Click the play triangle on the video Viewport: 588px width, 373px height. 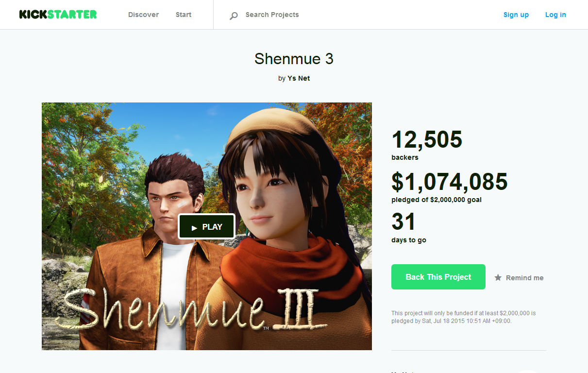pyautogui.click(x=194, y=227)
